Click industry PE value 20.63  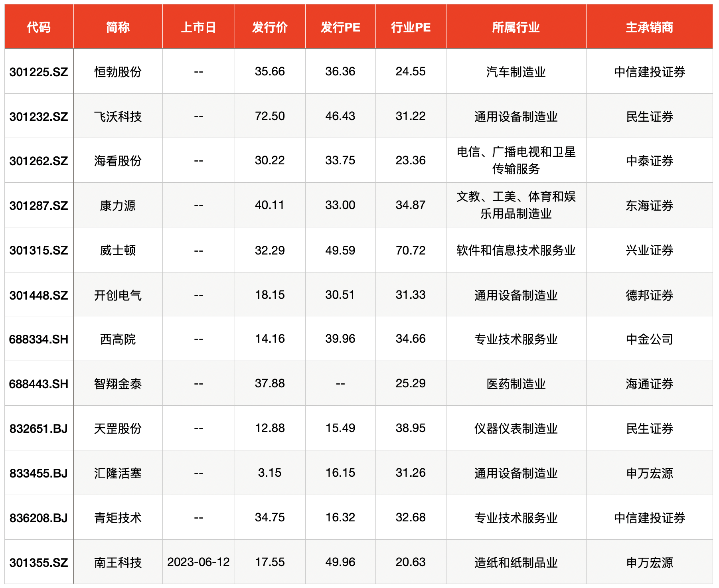[411, 562]
